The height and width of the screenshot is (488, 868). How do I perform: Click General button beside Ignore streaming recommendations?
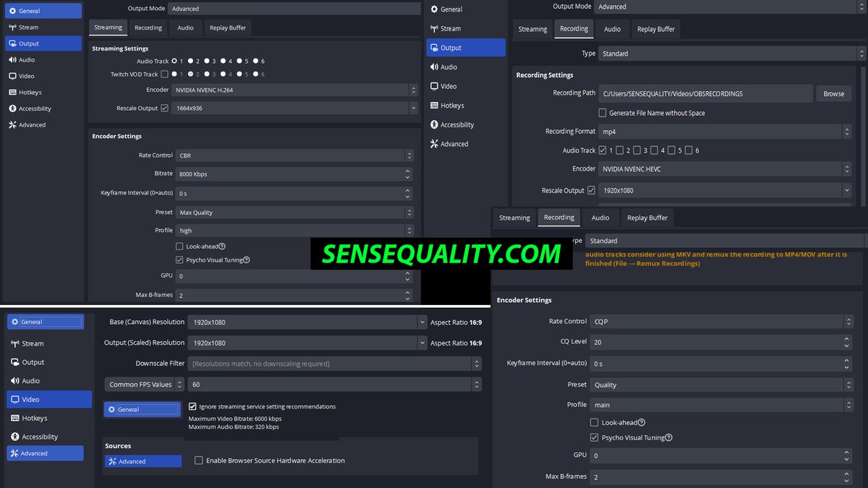[x=142, y=409]
